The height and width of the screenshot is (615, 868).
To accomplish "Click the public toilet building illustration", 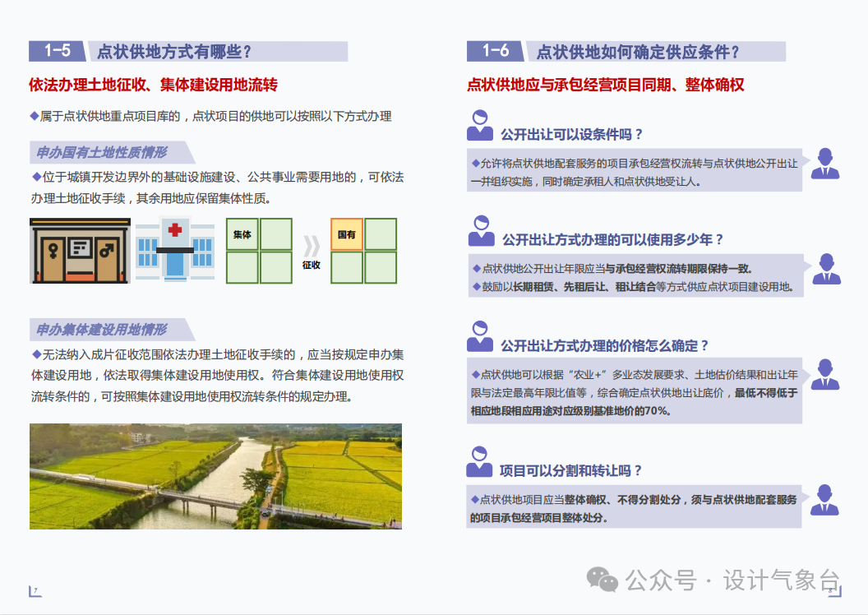I will click(81, 251).
